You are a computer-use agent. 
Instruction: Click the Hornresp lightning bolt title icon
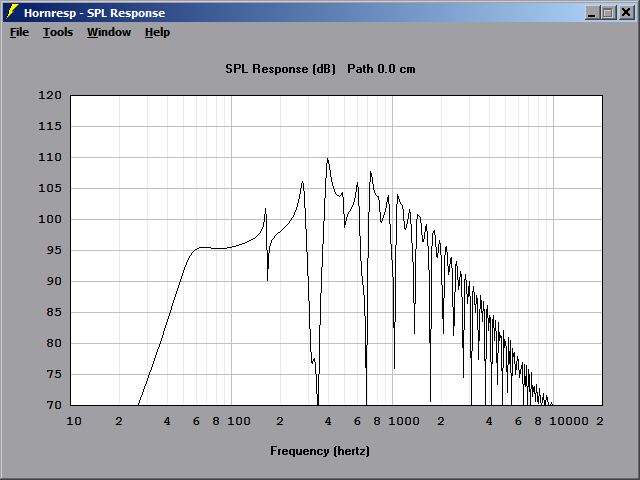(x=12, y=12)
